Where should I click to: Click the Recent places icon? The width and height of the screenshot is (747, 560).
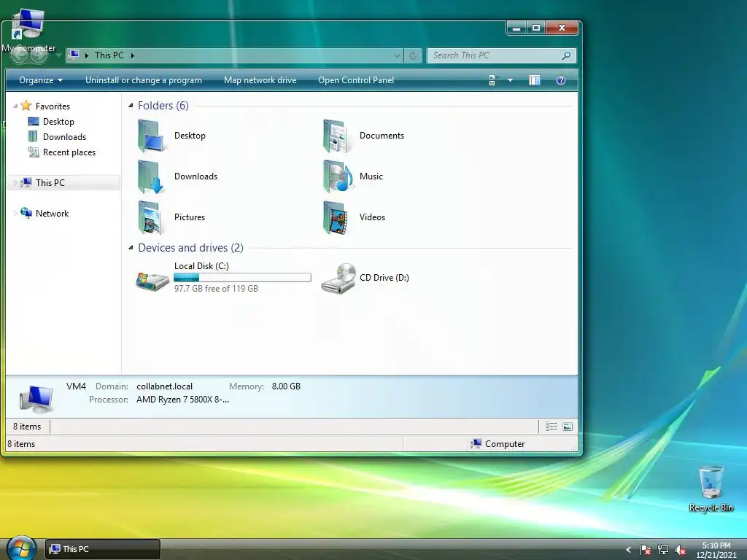point(34,152)
